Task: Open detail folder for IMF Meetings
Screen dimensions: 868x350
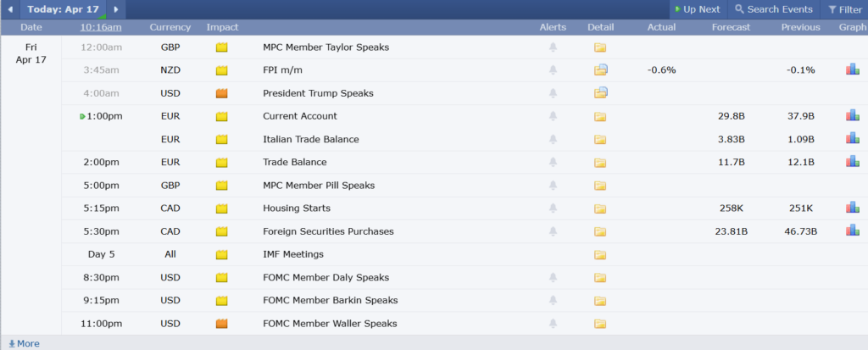Action: click(x=600, y=254)
